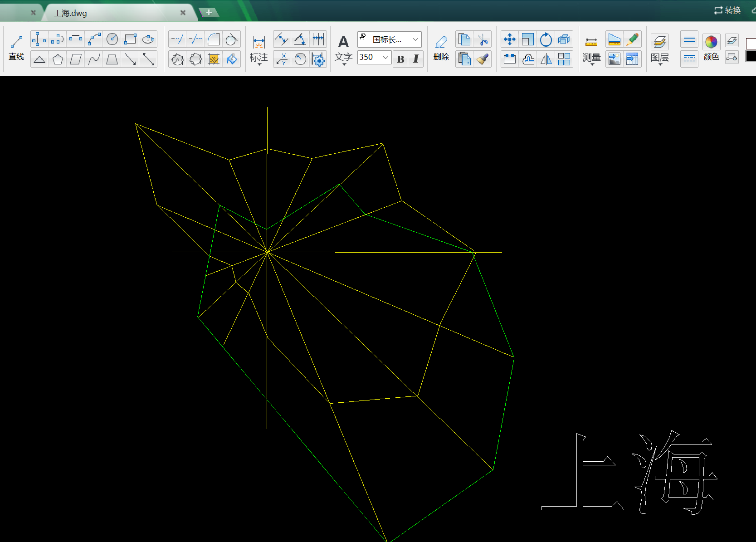Click the insert image icon
The width and height of the screenshot is (756, 542).
pyautogui.click(x=614, y=59)
